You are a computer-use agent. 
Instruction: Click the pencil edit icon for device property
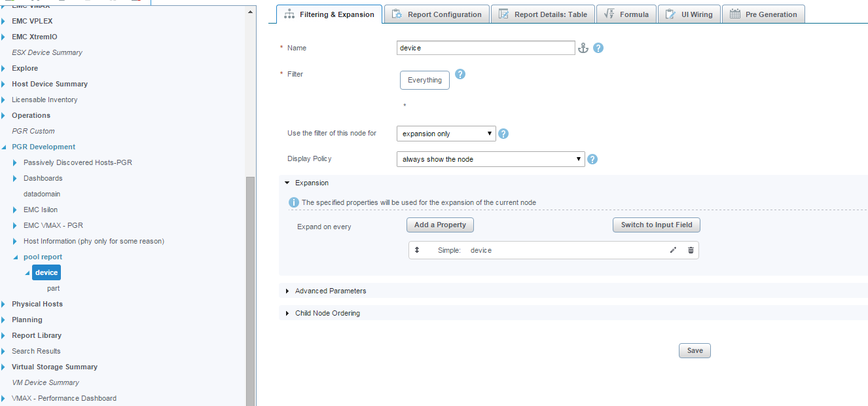673,250
